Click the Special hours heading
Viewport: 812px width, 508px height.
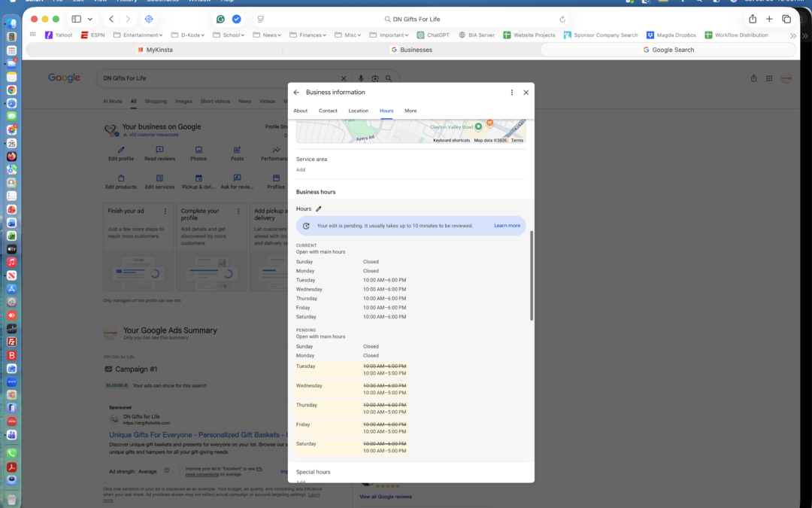click(313, 472)
